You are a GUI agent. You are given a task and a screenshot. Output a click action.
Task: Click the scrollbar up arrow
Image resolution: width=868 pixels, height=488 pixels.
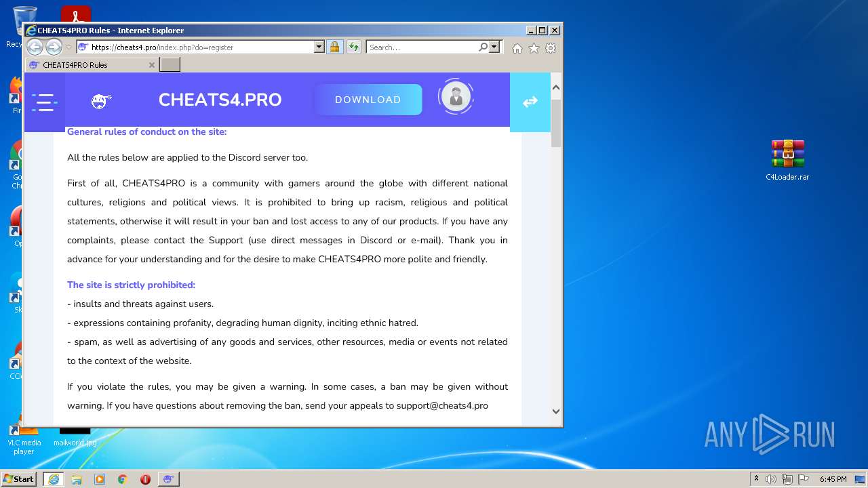click(556, 87)
